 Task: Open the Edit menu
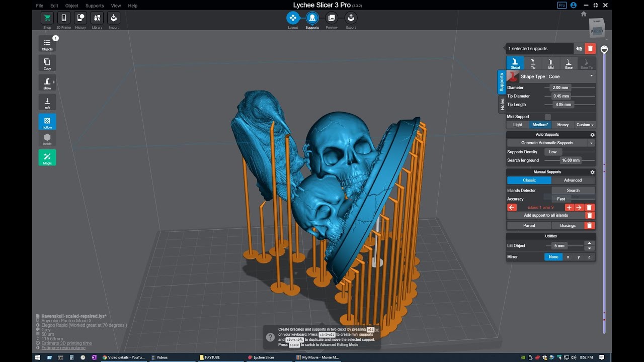click(x=54, y=6)
